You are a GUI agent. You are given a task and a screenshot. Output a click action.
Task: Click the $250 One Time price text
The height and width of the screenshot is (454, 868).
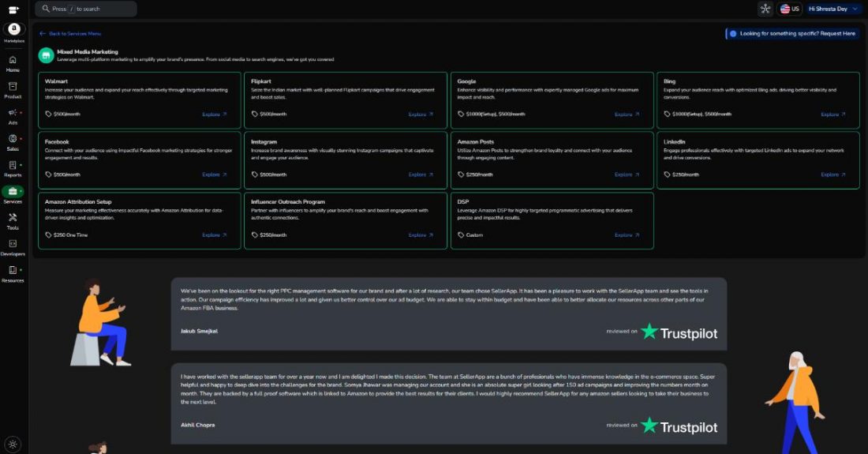pyautogui.click(x=70, y=235)
